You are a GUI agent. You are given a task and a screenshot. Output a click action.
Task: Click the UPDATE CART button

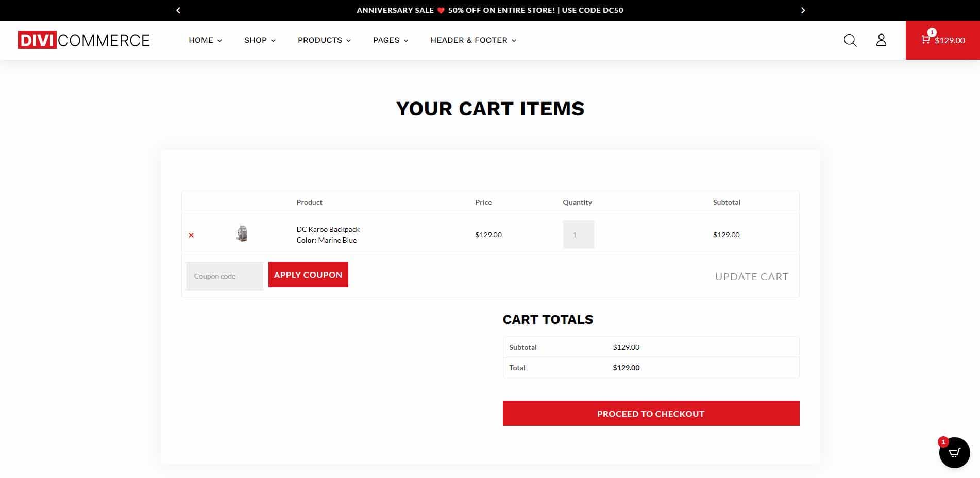coord(752,276)
